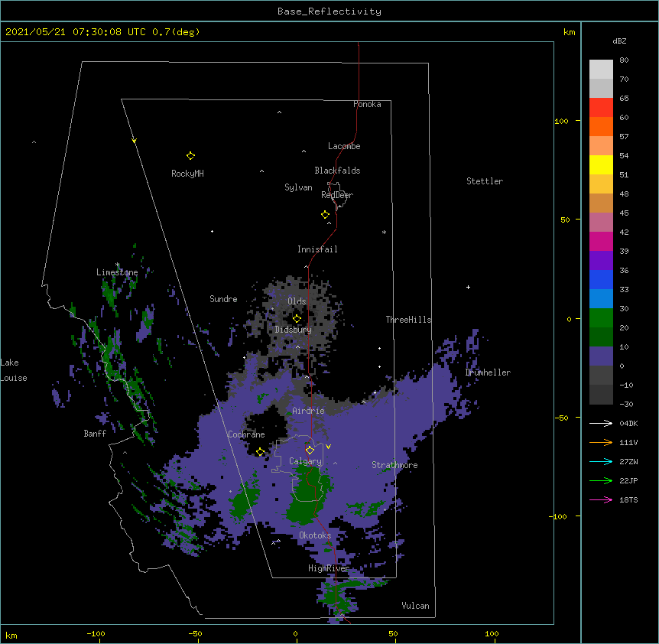659x644 pixels.
Task: Click the Didsbury label
Action: click(x=294, y=330)
